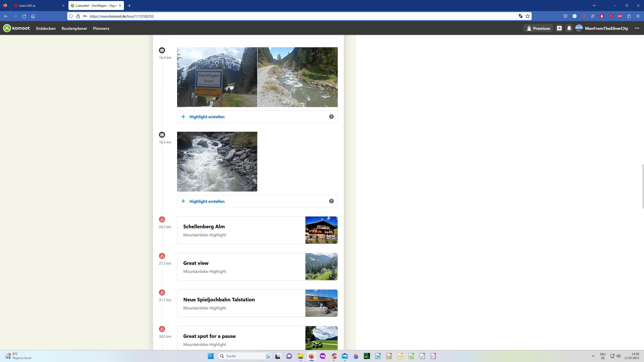Open the Routenplaner menu item
The height and width of the screenshot is (362, 644).
click(x=74, y=28)
